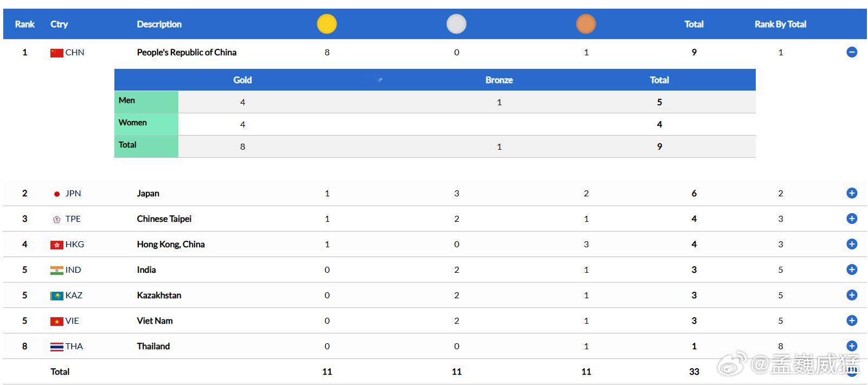868x385 pixels.
Task: Expand Chinese Taipei medal details
Action: coord(852,219)
